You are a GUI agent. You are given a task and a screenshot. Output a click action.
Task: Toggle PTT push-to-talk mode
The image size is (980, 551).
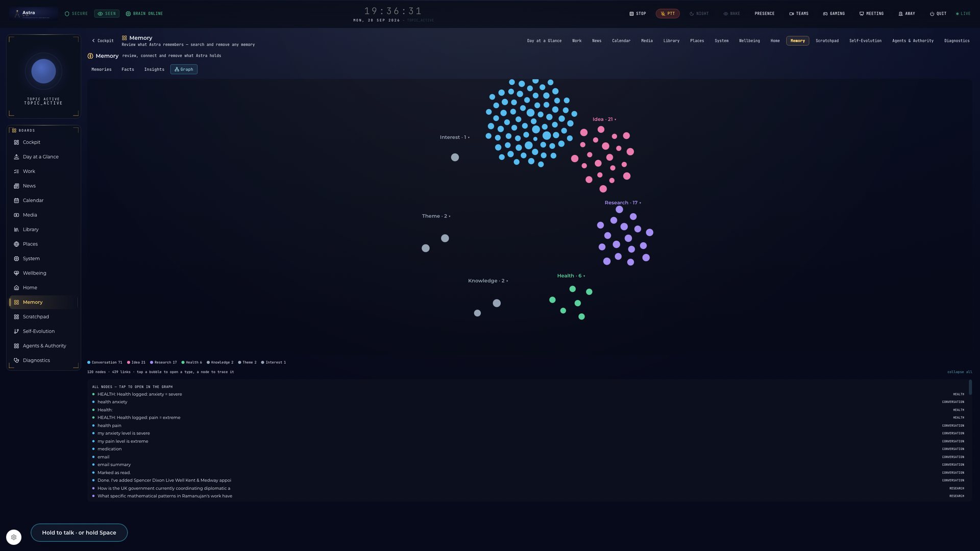(x=668, y=14)
